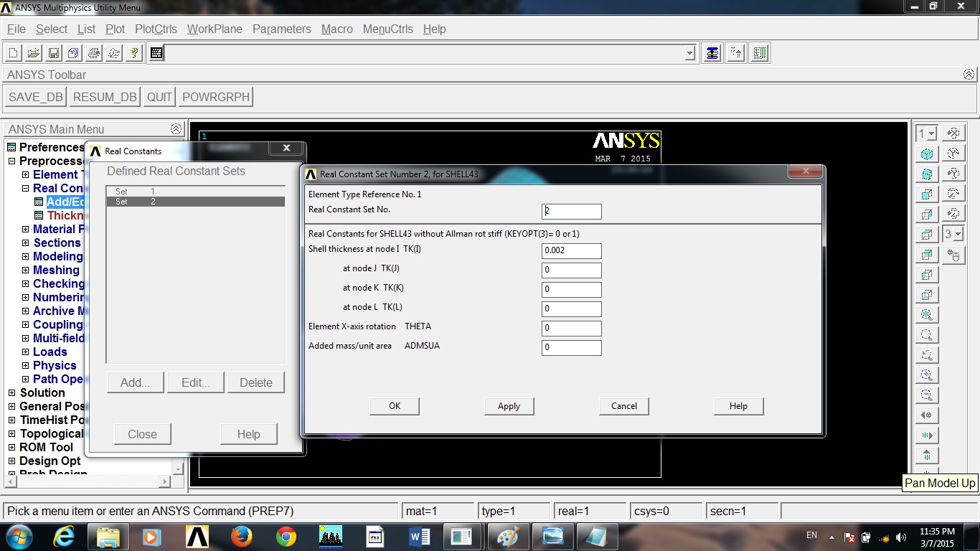Collapse the ANSYS Main Menu panel chevron
The width and height of the screenshot is (980, 551).
176,129
